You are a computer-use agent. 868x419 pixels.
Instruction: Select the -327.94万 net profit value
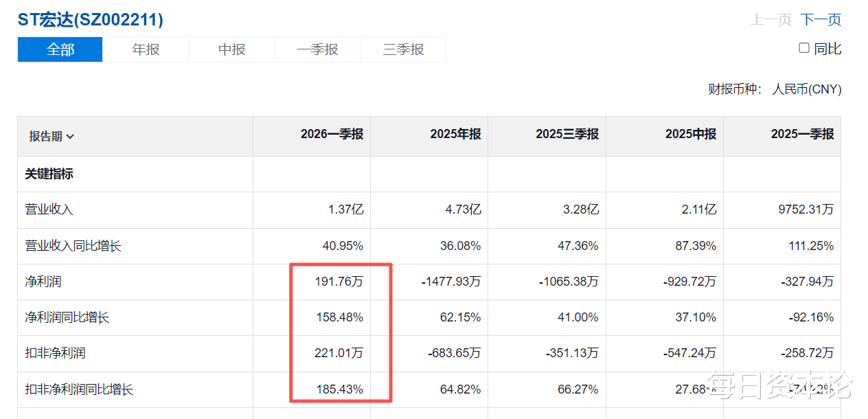[x=807, y=282]
